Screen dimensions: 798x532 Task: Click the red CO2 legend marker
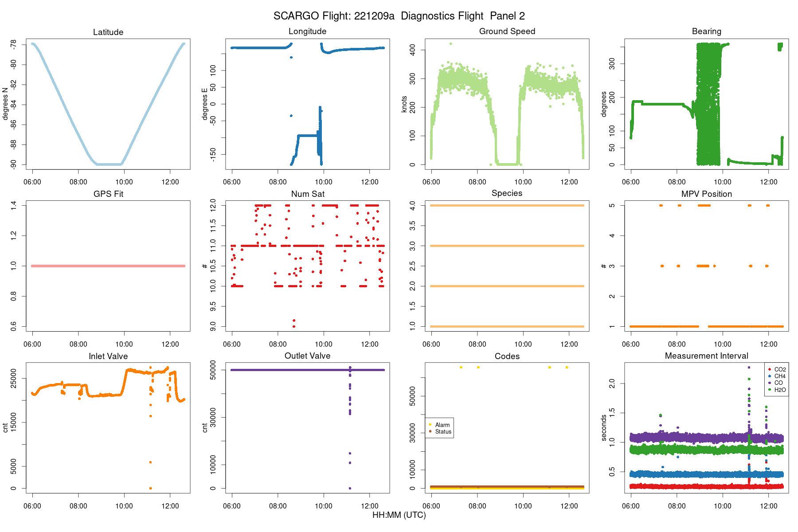tap(770, 369)
